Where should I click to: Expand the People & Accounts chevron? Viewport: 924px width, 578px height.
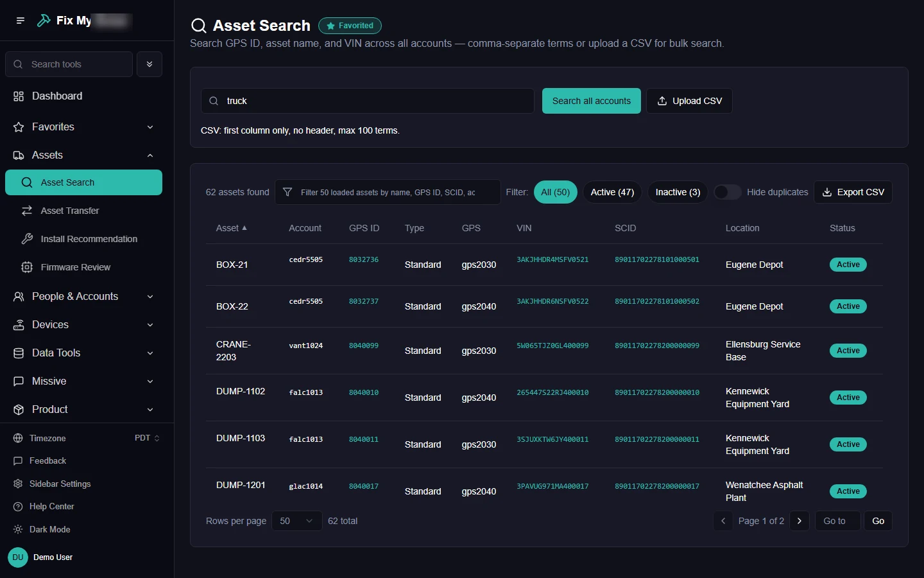(150, 297)
